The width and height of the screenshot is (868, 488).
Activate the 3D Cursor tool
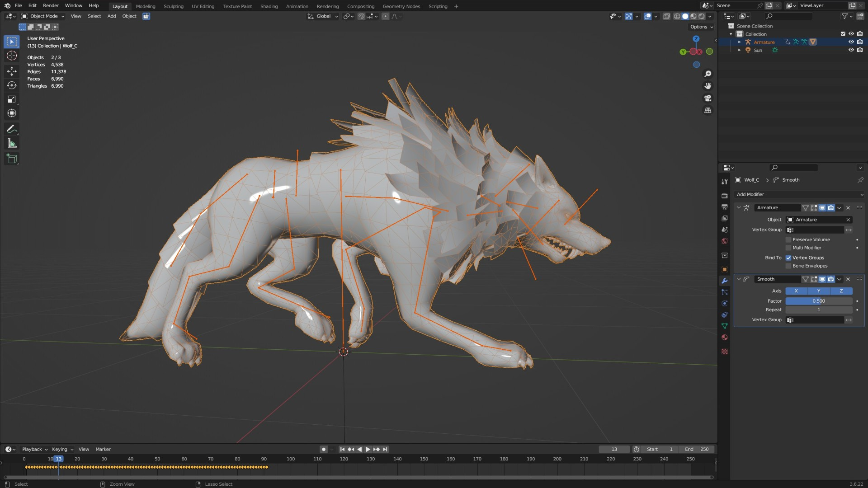click(x=12, y=56)
